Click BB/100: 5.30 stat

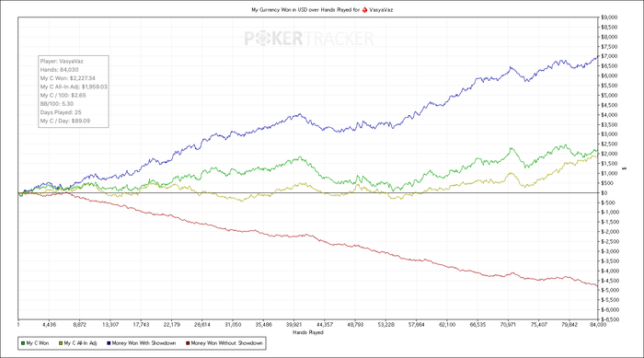point(57,104)
